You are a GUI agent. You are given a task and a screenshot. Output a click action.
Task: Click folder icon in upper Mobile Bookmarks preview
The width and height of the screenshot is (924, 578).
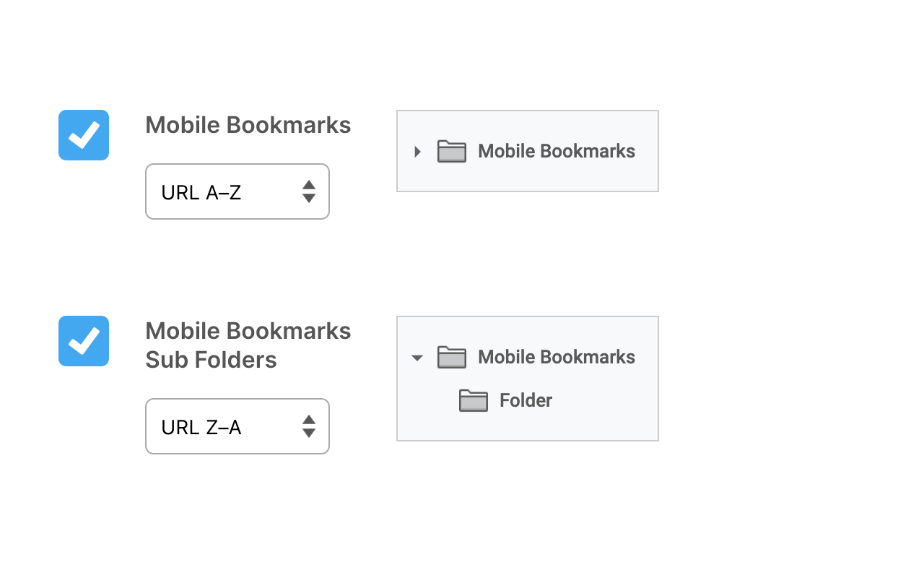coord(452,151)
